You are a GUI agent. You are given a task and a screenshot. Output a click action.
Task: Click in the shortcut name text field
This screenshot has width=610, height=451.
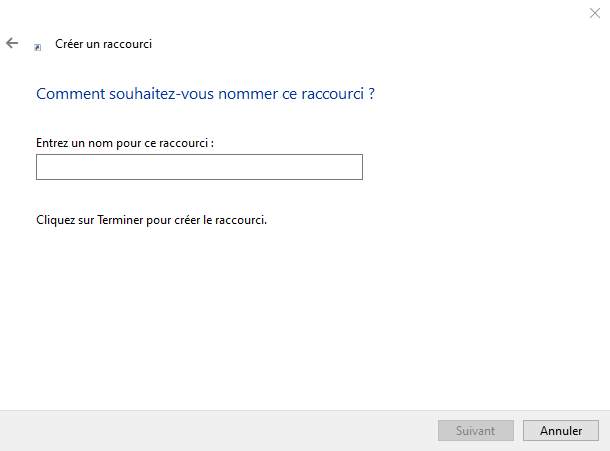[x=199, y=167]
